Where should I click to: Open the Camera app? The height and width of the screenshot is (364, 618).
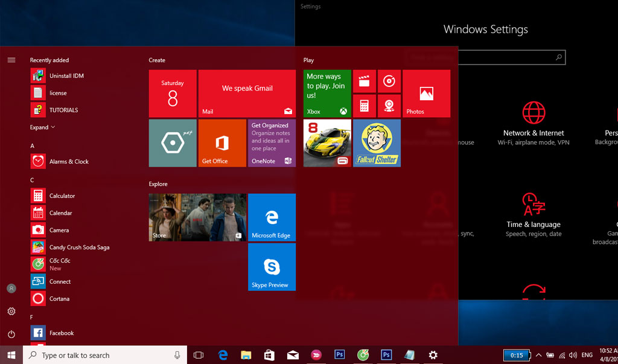click(59, 231)
